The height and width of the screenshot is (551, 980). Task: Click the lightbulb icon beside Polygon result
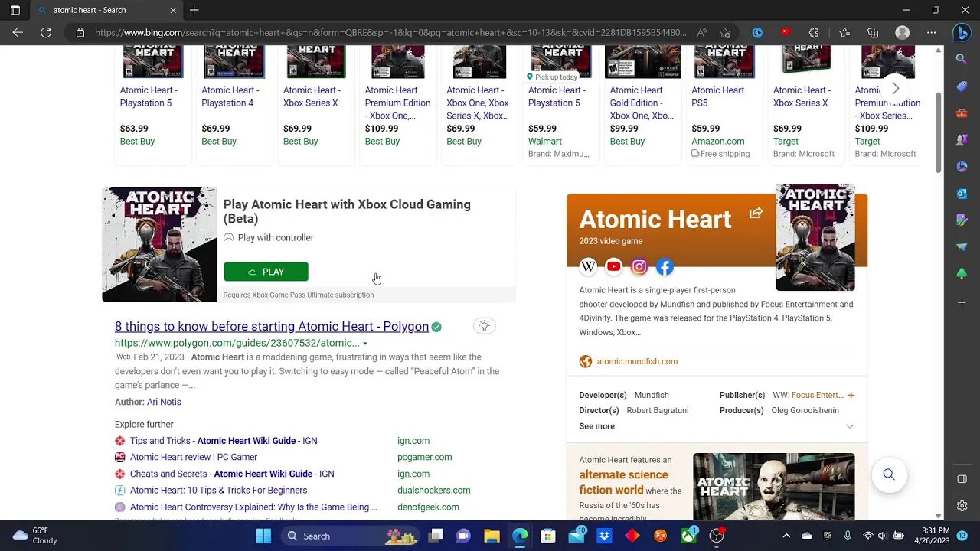(x=484, y=326)
